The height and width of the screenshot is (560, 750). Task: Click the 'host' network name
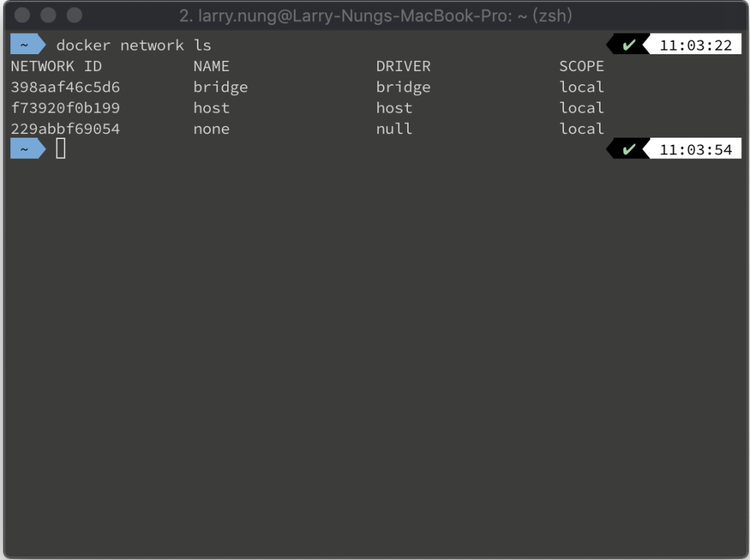point(212,108)
